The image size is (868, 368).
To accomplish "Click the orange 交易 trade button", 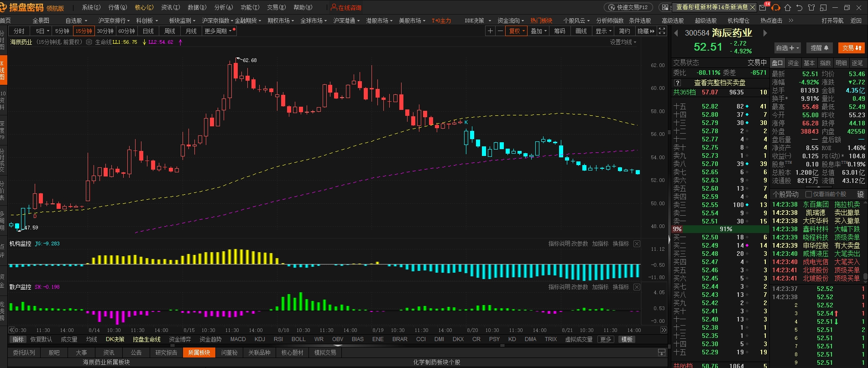I will click(x=852, y=48).
